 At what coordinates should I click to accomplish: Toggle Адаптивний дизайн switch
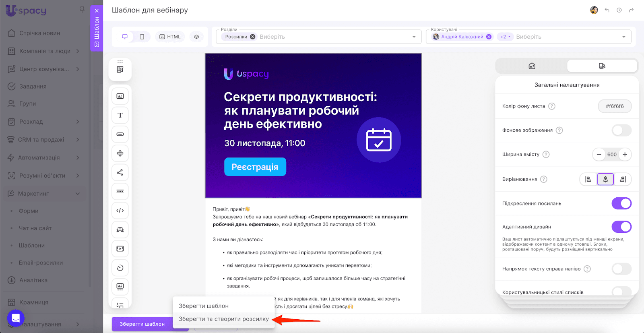click(x=621, y=227)
